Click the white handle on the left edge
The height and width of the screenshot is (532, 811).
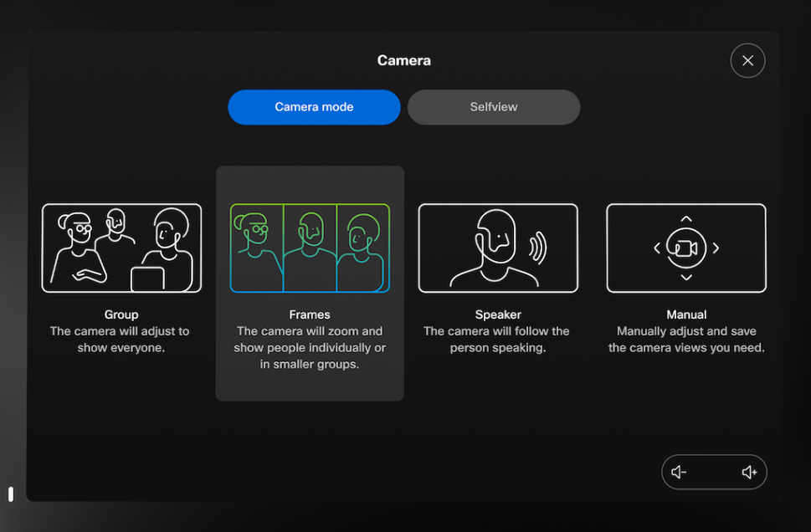[11, 494]
